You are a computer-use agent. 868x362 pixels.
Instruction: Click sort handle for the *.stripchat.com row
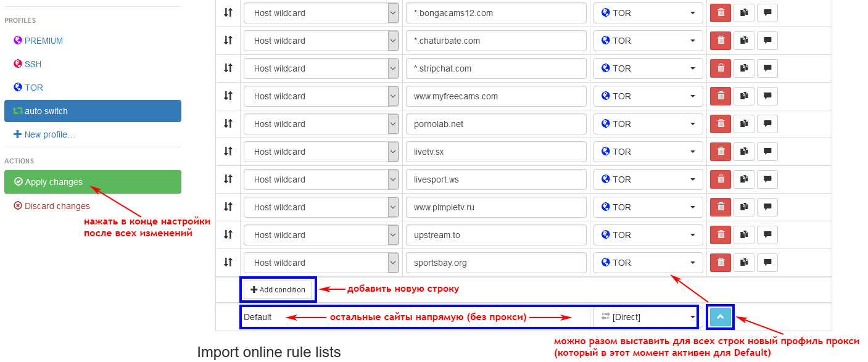(x=228, y=68)
